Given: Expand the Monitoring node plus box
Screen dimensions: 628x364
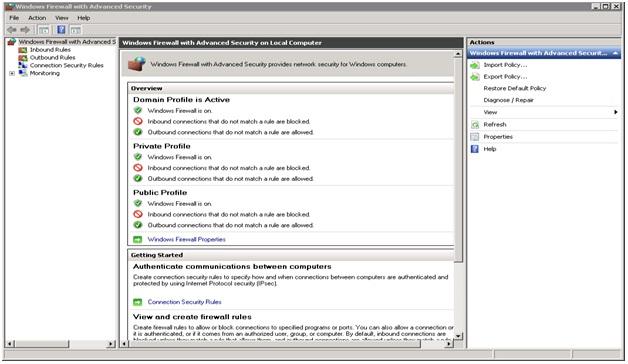Looking at the screenshot, I should [x=12, y=73].
